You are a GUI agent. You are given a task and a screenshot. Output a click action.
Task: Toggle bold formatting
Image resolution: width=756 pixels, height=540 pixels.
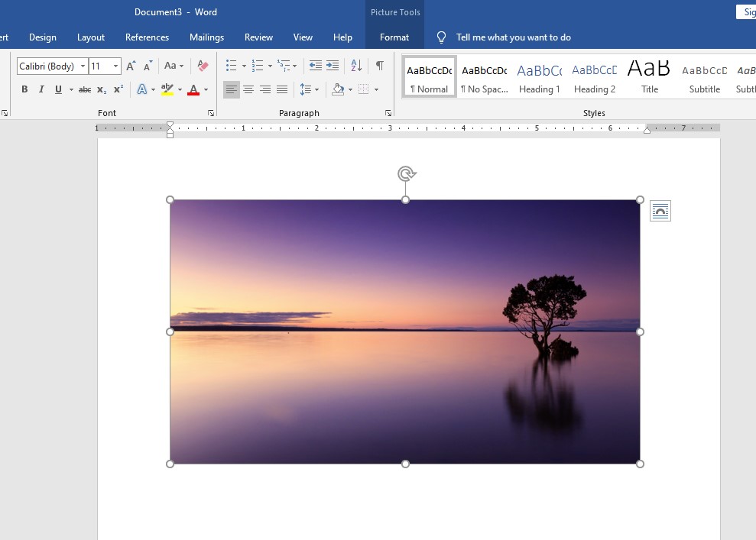tap(24, 89)
